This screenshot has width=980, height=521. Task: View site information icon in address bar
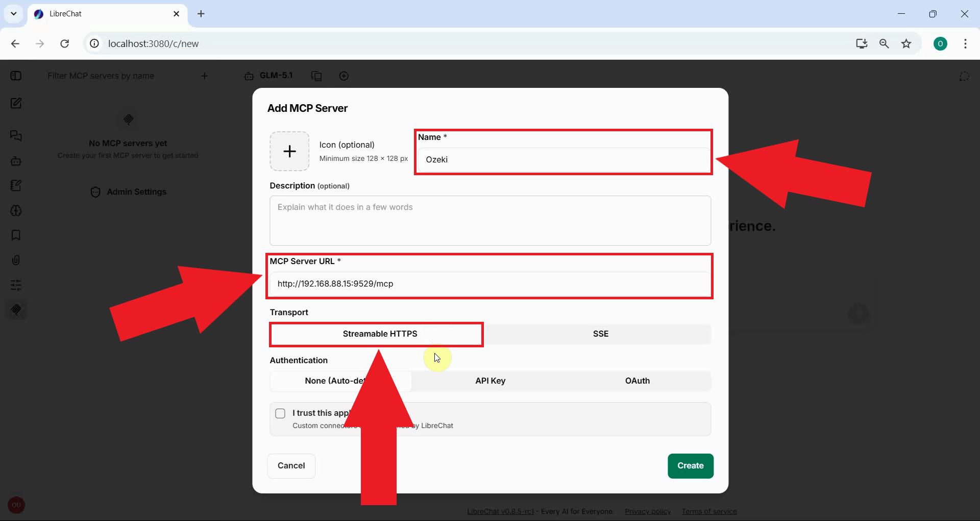(x=94, y=44)
